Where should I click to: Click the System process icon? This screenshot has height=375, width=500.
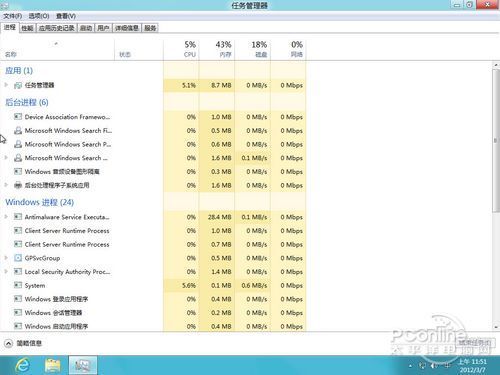coord(18,285)
